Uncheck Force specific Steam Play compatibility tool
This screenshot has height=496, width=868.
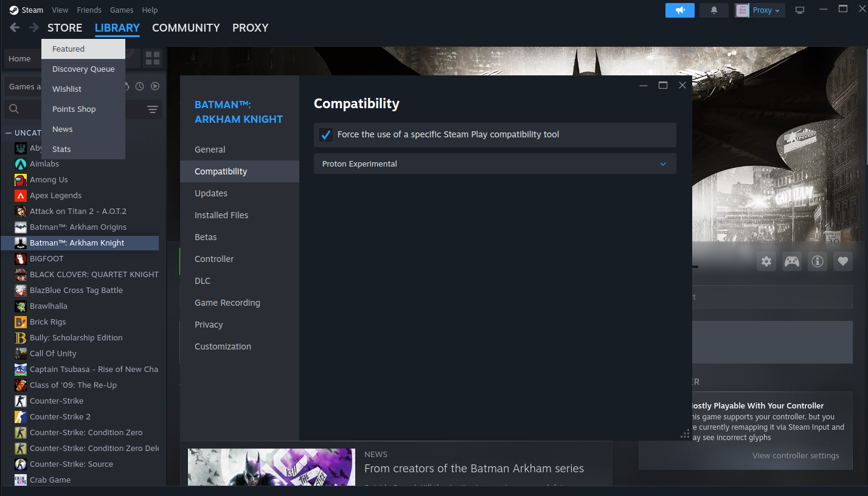point(326,135)
